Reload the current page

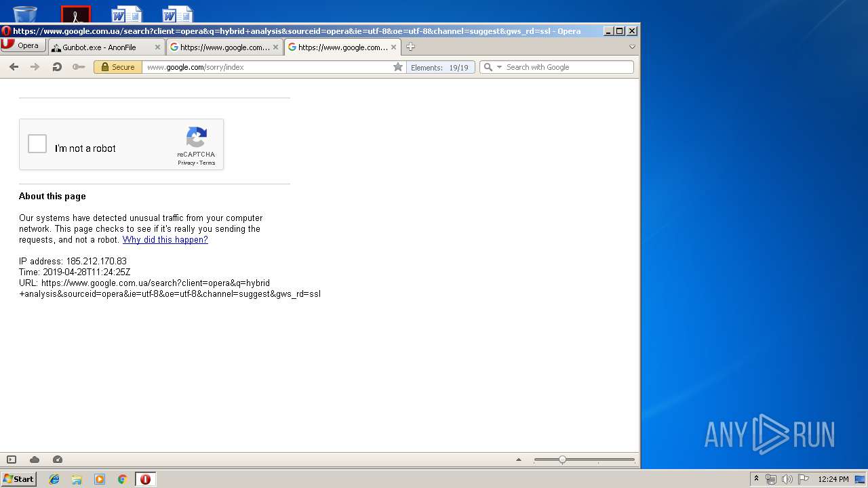point(57,67)
